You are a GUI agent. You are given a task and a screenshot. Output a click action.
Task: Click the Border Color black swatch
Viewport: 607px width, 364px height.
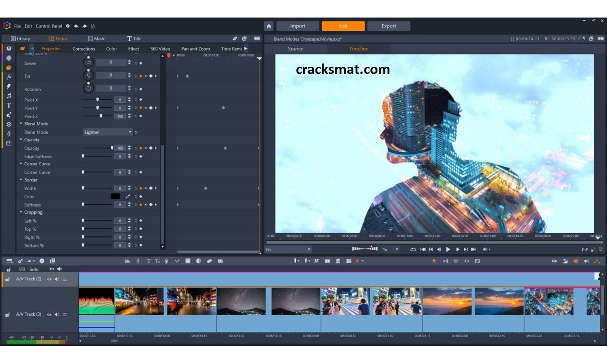[115, 196]
